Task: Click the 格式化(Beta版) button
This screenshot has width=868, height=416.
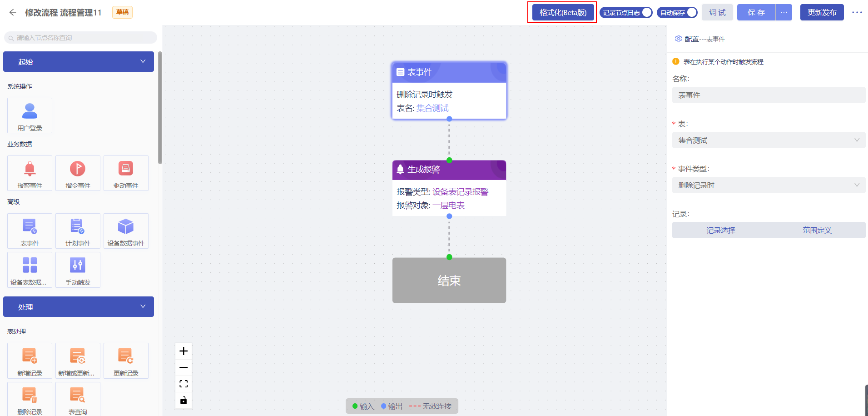Action: pyautogui.click(x=563, y=12)
